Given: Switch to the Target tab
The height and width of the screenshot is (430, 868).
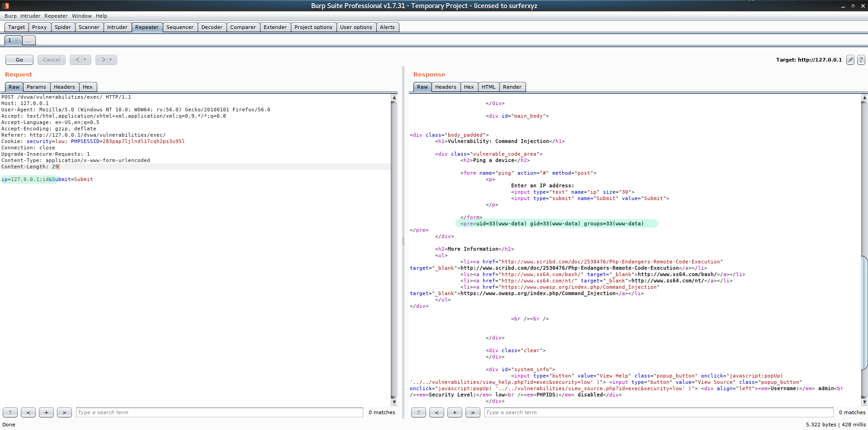Looking at the screenshot, I should pyautogui.click(x=17, y=27).
